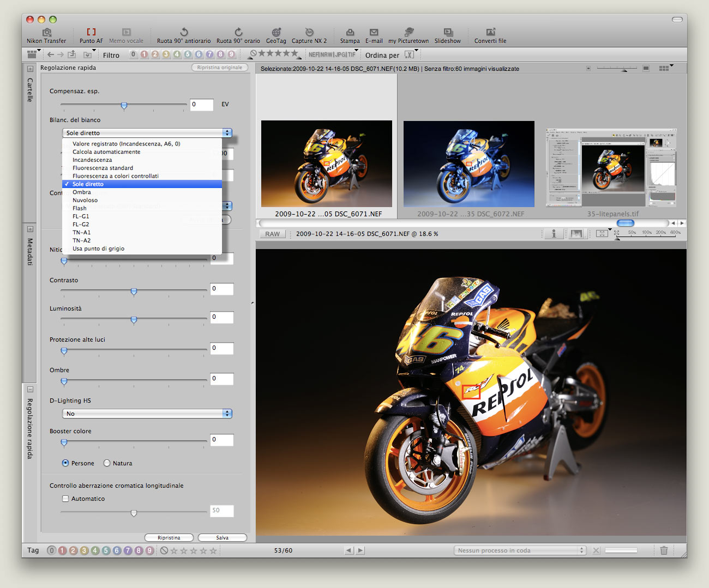This screenshot has height=588, width=709.
Task: Choose Usa punto di grigio option
Action: (142, 248)
